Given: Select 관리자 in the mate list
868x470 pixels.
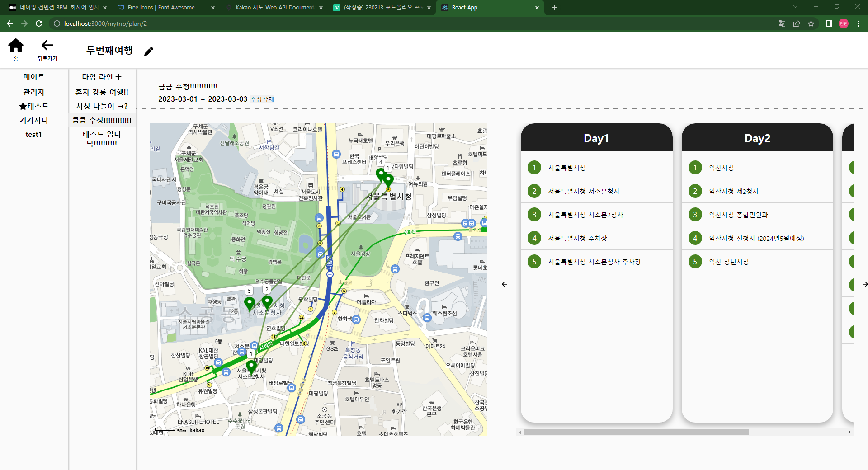Looking at the screenshot, I should [x=34, y=92].
